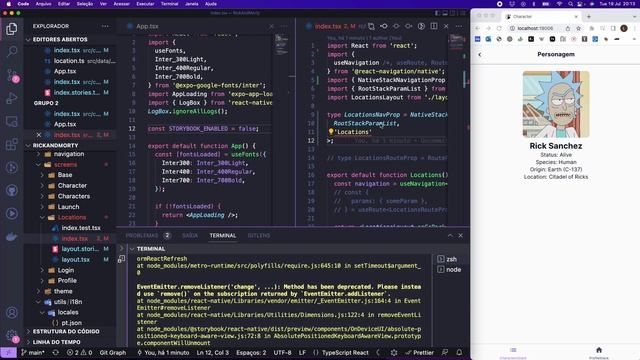The height and width of the screenshot is (360, 640).
Task: Click the main* branch in the status bar
Action: tap(33, 352)
